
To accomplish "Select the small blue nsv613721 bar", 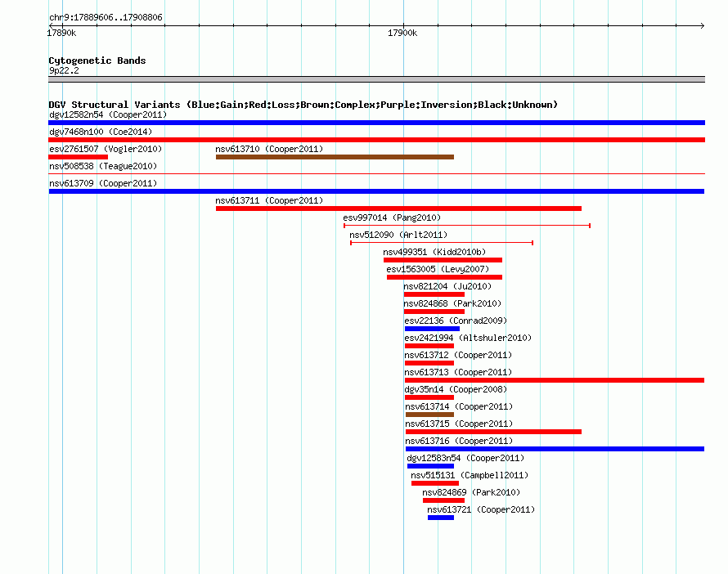I will [441, 518].
